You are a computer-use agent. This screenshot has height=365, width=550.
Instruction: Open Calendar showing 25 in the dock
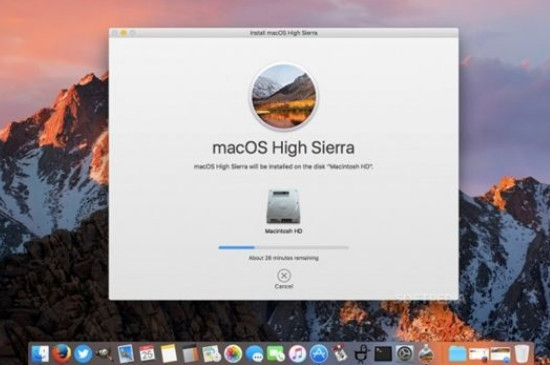(147, 354)
